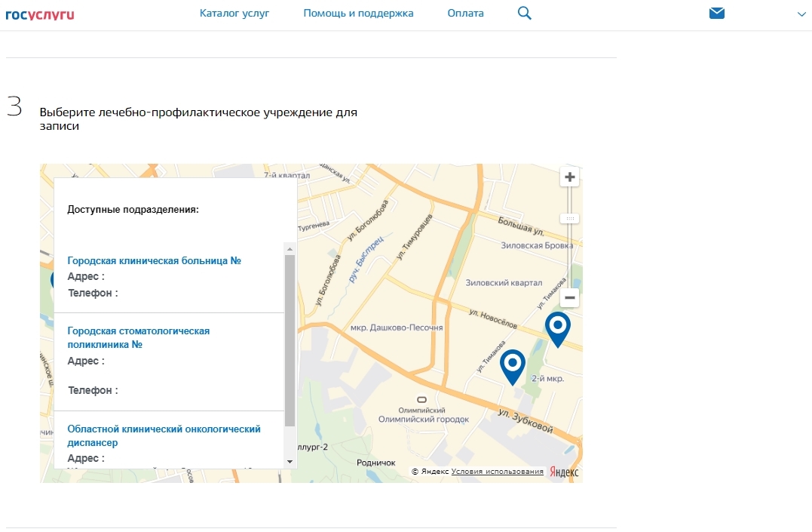Click scroll up arrow in subdivisions list
The width and height of the screenshot is (812, 532).
290,249
